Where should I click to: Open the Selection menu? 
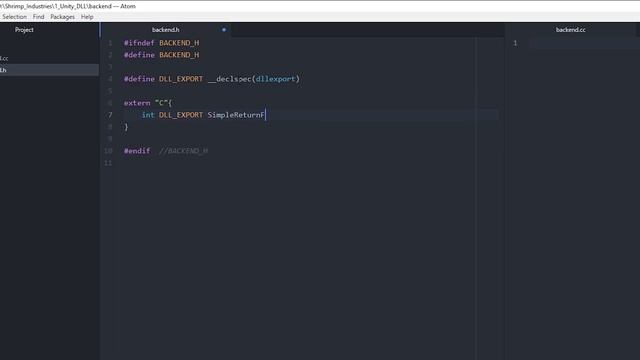[x=14, y=17]
